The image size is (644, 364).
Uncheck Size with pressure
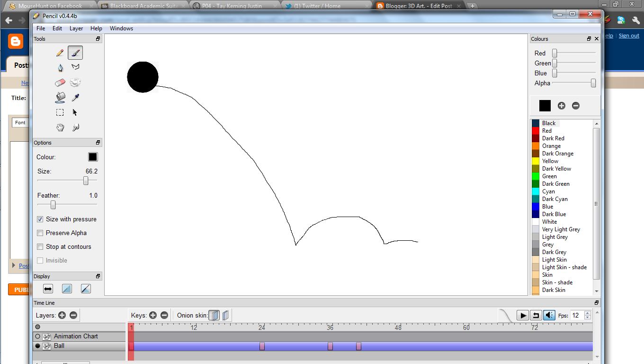(40, 219)
